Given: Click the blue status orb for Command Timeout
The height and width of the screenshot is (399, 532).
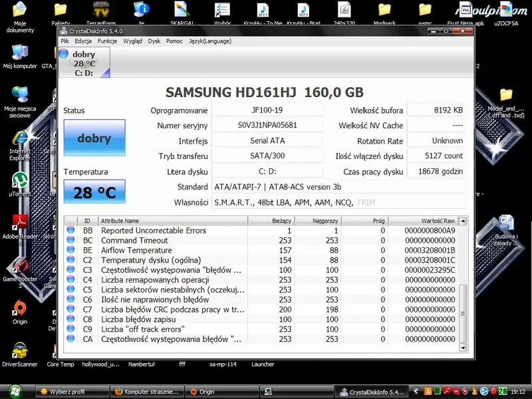Looking at the screenshot, I should pos(70,240).
